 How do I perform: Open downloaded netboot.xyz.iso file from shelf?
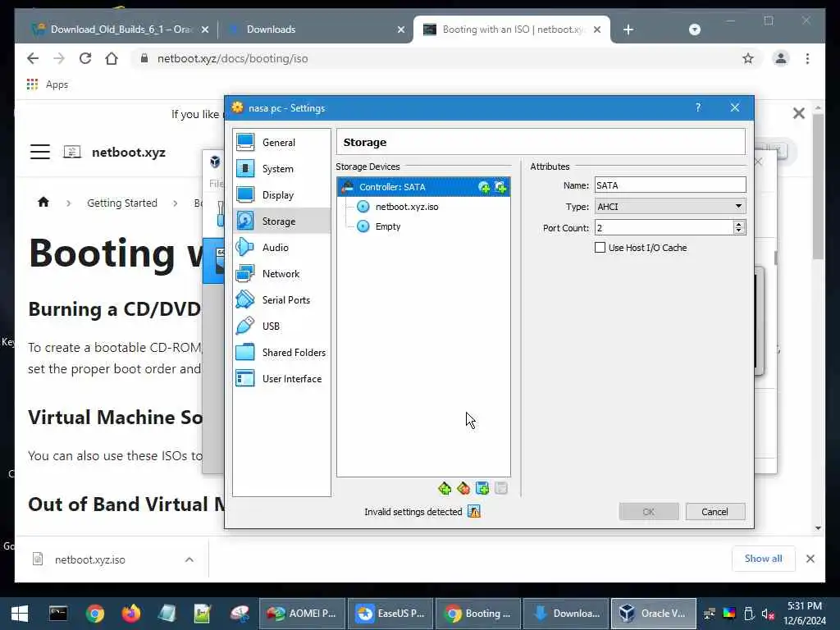[x=90, y=559]
